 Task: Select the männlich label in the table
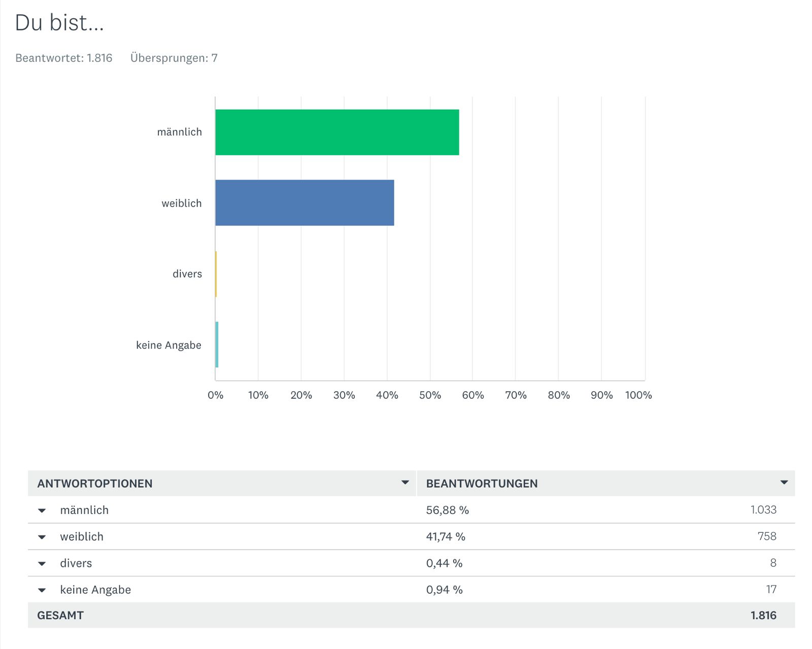[x=84, y=510]
